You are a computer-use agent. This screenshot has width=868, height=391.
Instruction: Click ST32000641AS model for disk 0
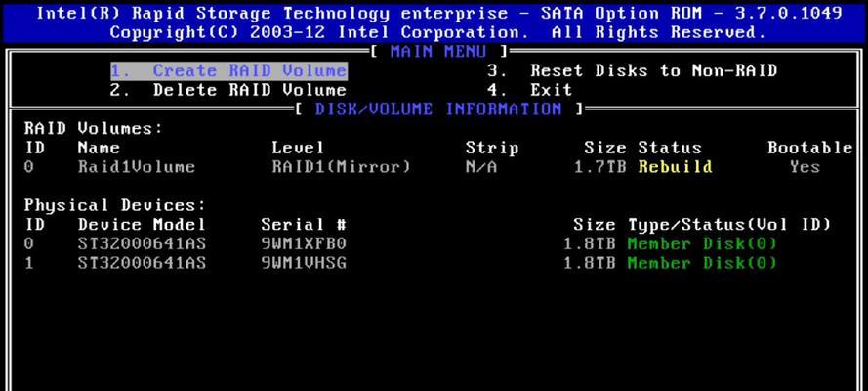[x=142, y=243]
